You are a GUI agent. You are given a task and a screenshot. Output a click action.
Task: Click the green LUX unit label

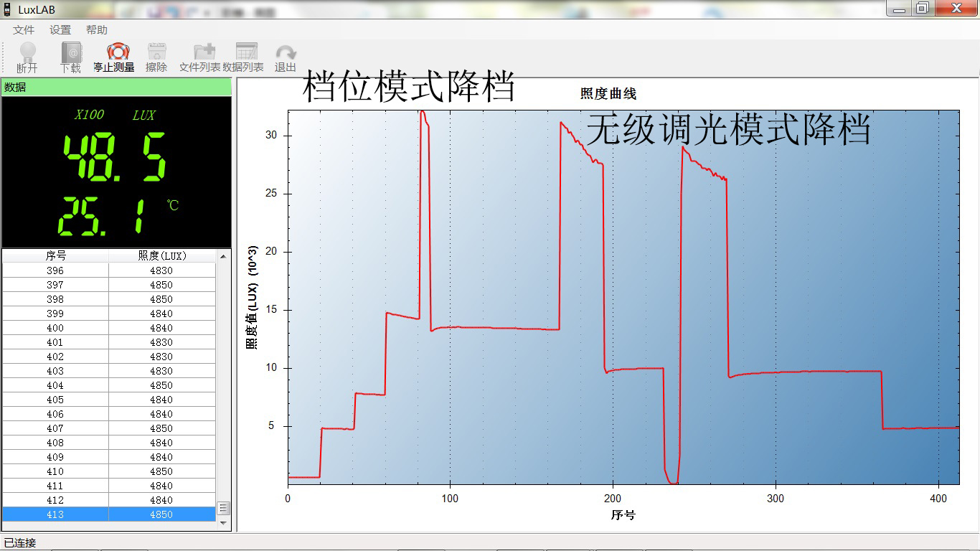[x=143, y=115]
